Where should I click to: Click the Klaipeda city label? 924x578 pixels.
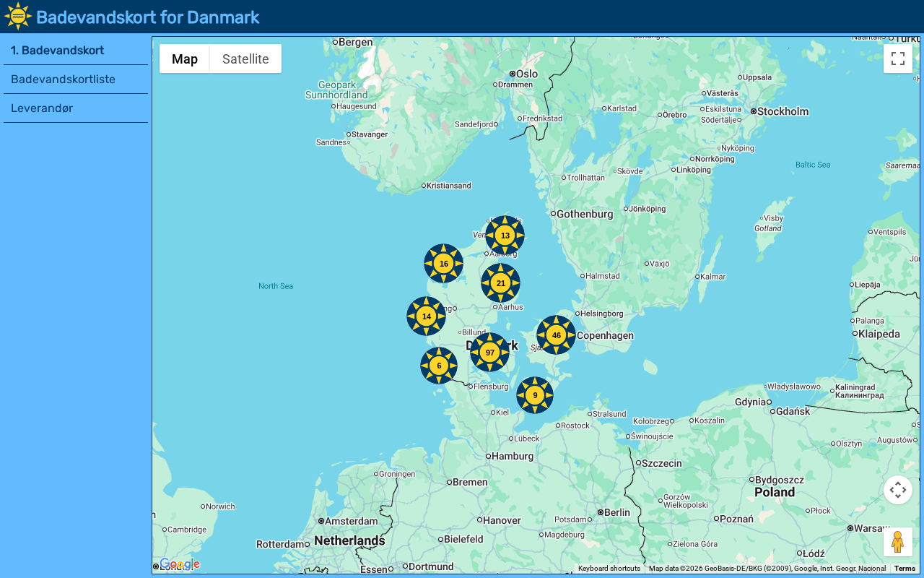click(x=879, y=334)
